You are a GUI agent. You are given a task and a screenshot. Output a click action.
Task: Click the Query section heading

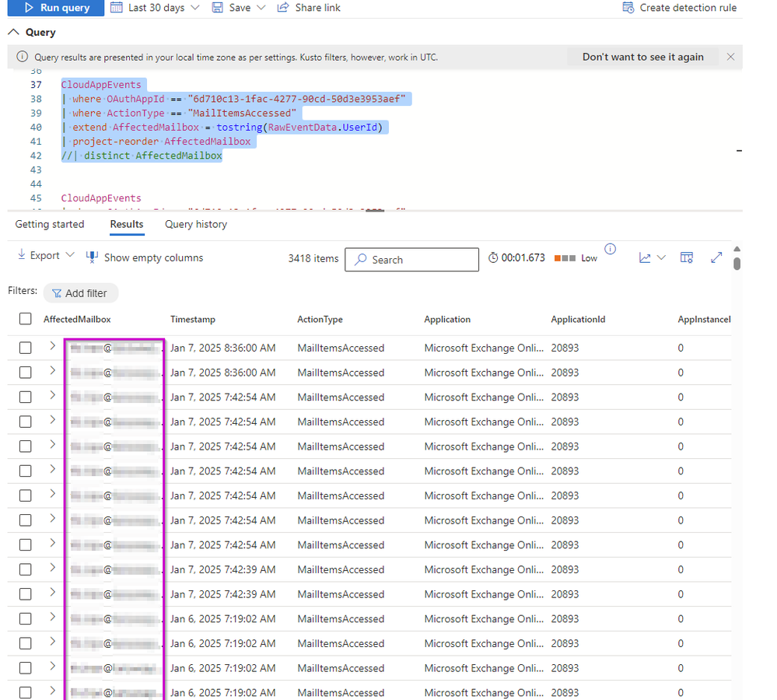[x=40, y=32]
